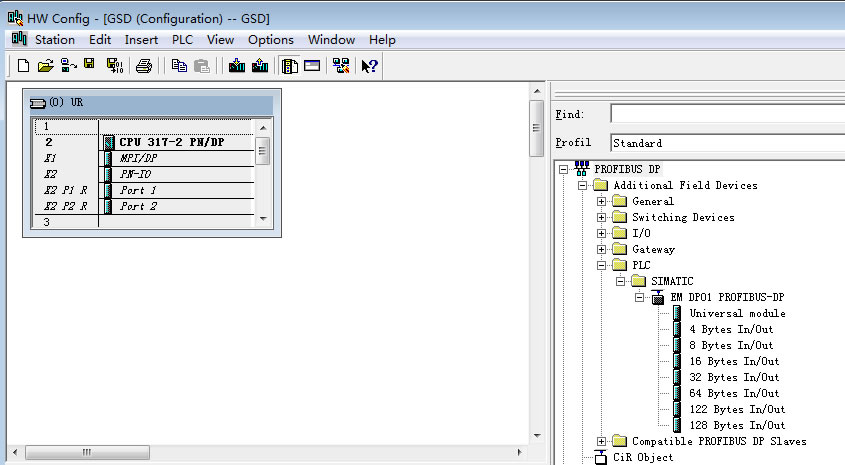Click the station pane horizontal scrollbar thumb
The width and height of the screenshot is (845, 465).
point(87,452)
